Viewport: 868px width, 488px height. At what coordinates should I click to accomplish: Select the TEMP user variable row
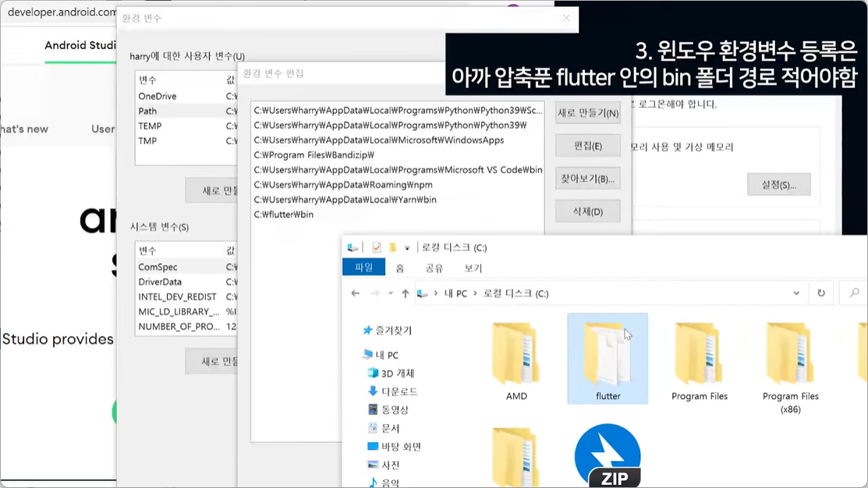[186, 126]
